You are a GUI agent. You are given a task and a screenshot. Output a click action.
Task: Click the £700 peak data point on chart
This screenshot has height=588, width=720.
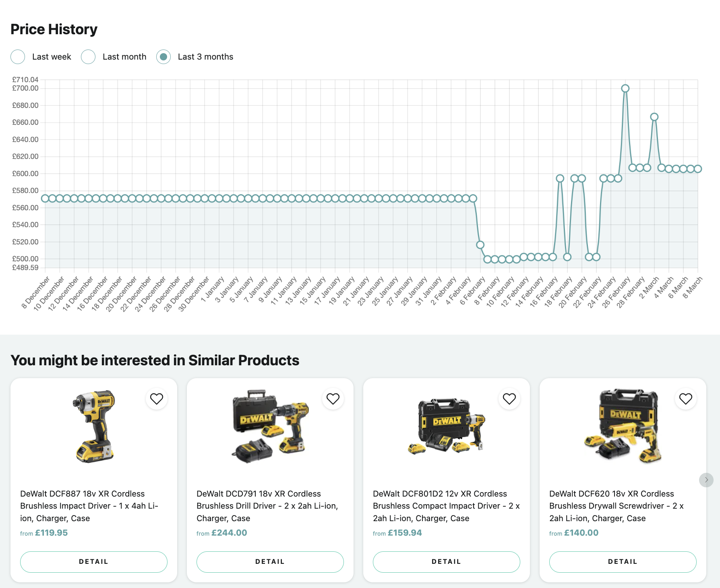coord(625,89)
